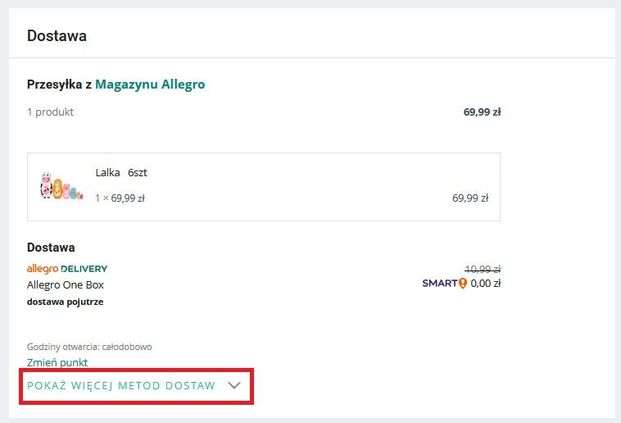Click the 1 × 69,99 zł quantity line

click(x=120, y=198)
